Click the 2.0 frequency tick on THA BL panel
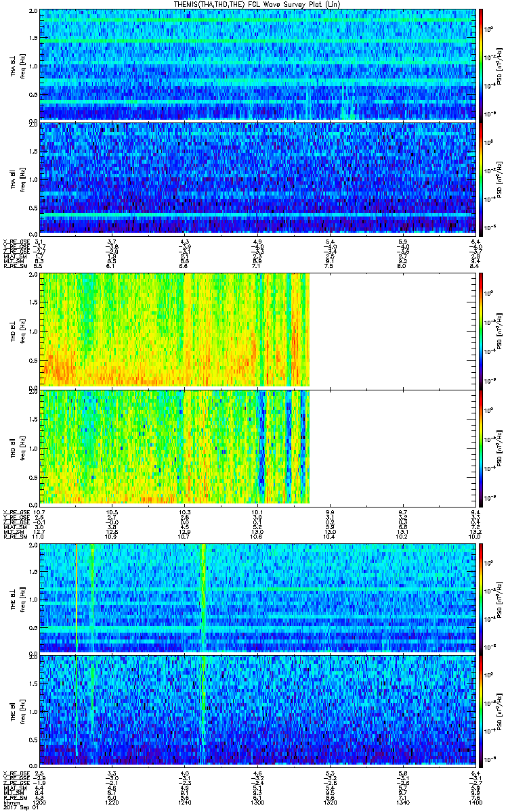 [33, 12]
